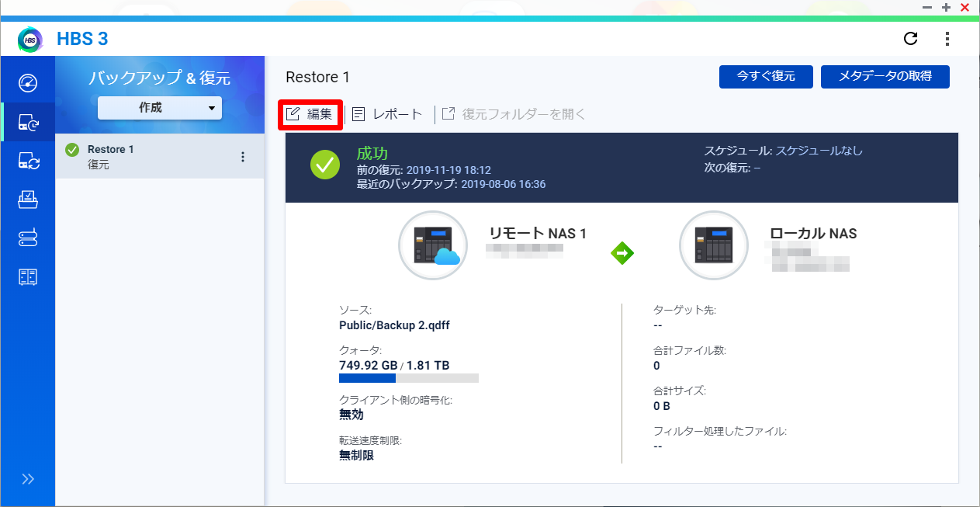Refresh using the circular arrow icon
The width and height of the screenshot is (980, 507).
(x=911, y=39)
